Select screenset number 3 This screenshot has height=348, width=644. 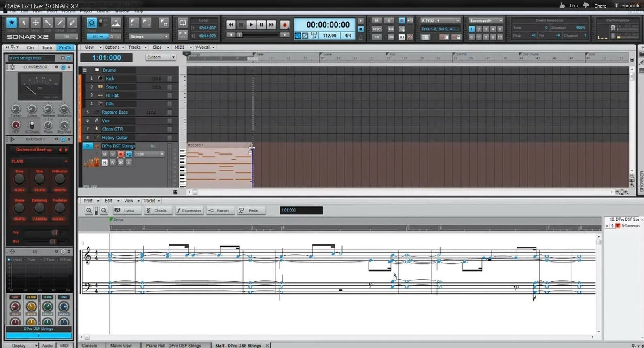[x=486, y=29]
